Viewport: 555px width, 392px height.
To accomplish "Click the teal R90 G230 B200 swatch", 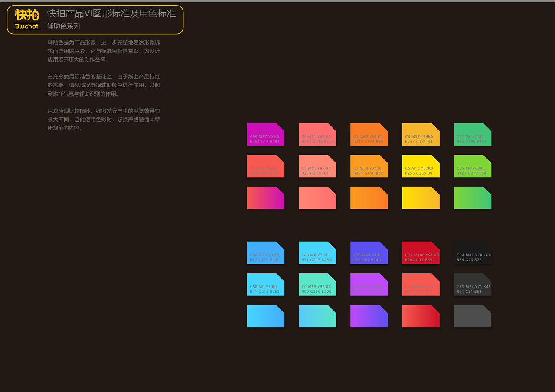I will [x=317, y=285].
